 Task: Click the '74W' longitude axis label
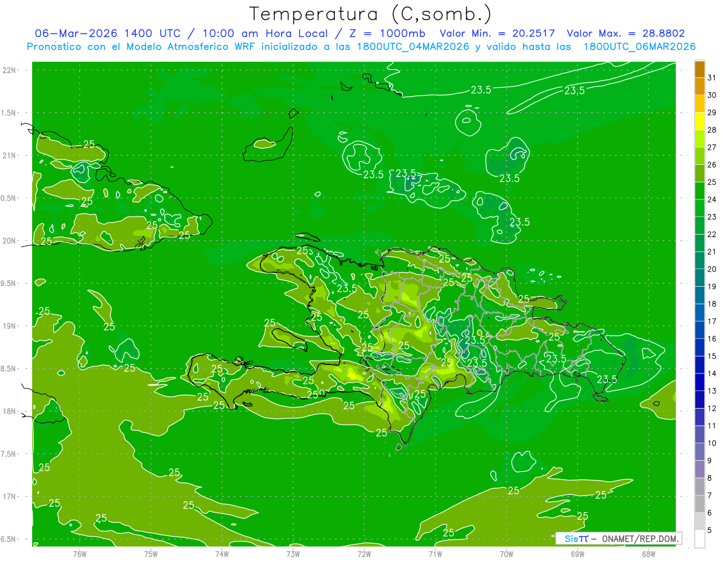click(x=222, y=554)
